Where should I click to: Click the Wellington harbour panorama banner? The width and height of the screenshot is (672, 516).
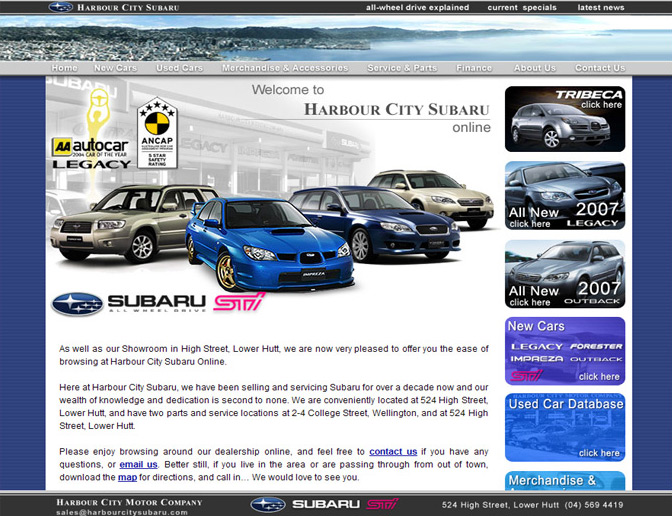click(336, 38)
